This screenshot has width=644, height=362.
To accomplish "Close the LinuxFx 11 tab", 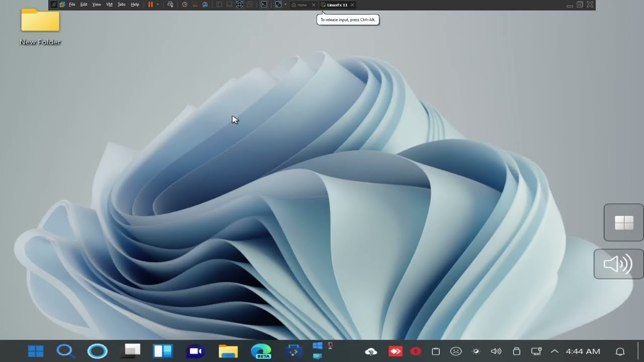I will (x=352, y=5).
